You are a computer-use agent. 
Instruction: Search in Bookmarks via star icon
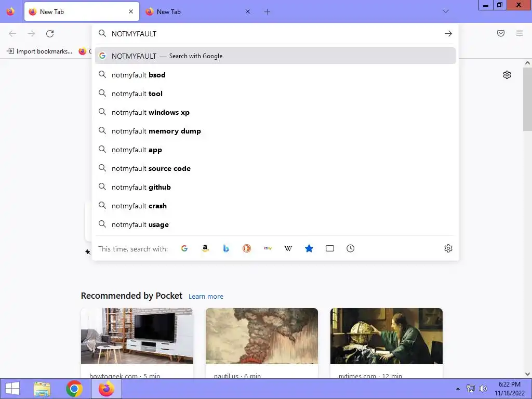tap(309, 248)
